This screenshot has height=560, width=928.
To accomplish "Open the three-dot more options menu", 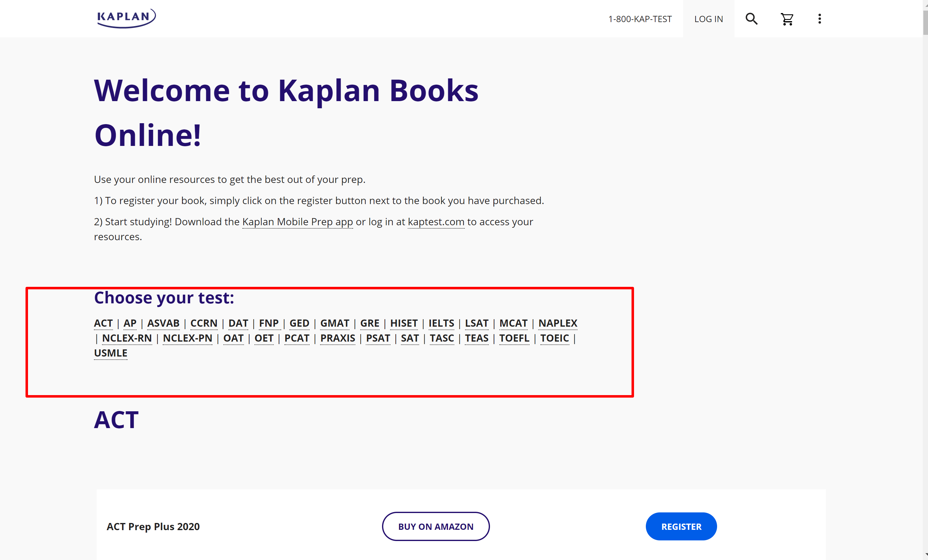I will coord(819,19).
